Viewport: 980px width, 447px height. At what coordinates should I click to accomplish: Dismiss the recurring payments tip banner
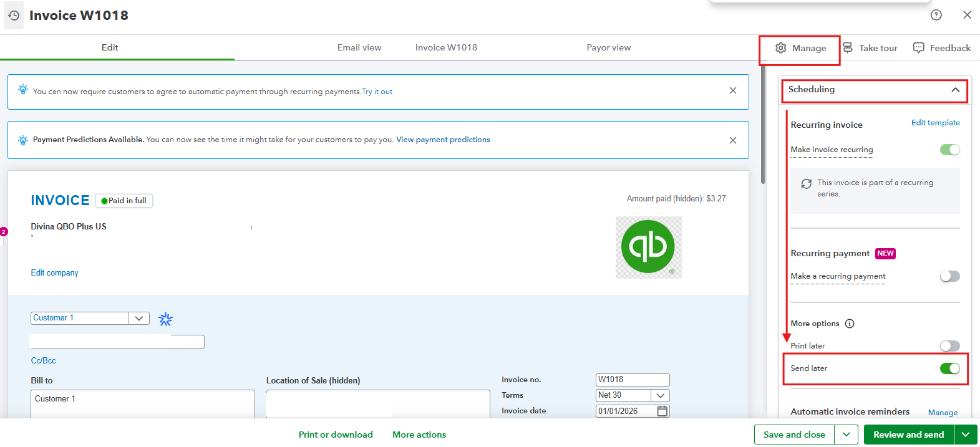pyautogui.click(x=732, y=91)
